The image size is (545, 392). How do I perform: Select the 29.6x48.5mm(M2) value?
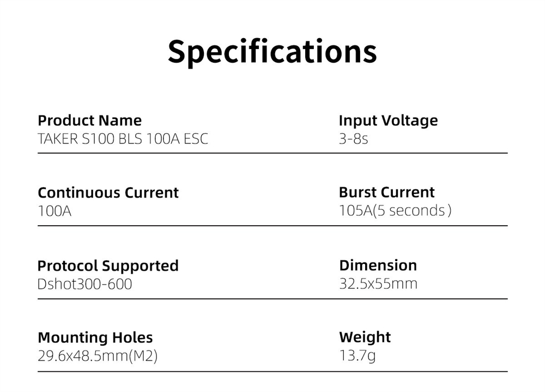98,356
